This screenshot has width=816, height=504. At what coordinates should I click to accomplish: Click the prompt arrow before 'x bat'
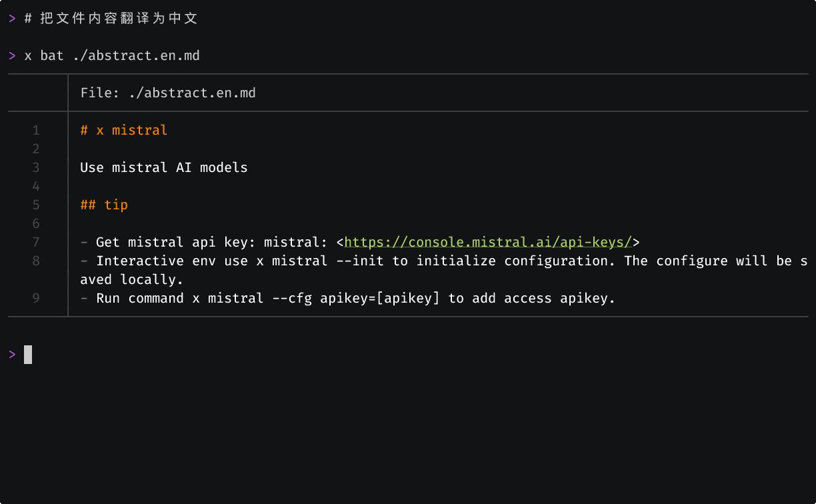point(12,55)
